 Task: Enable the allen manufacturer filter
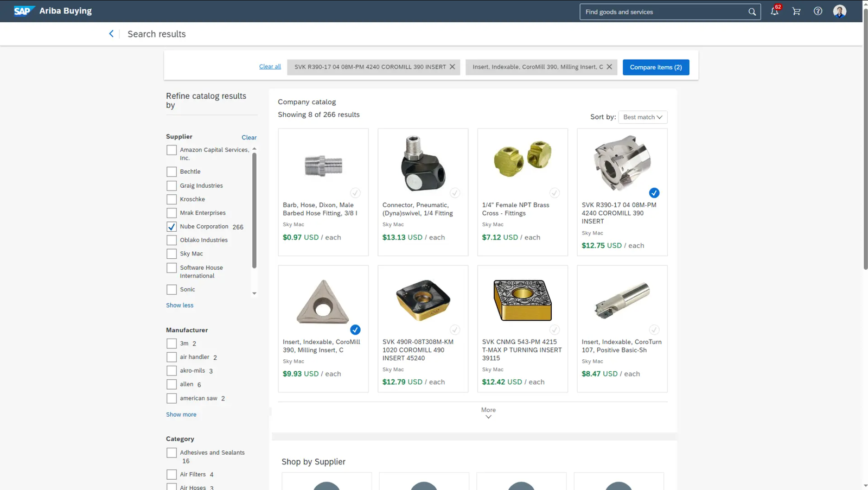(x=171, y=384)
